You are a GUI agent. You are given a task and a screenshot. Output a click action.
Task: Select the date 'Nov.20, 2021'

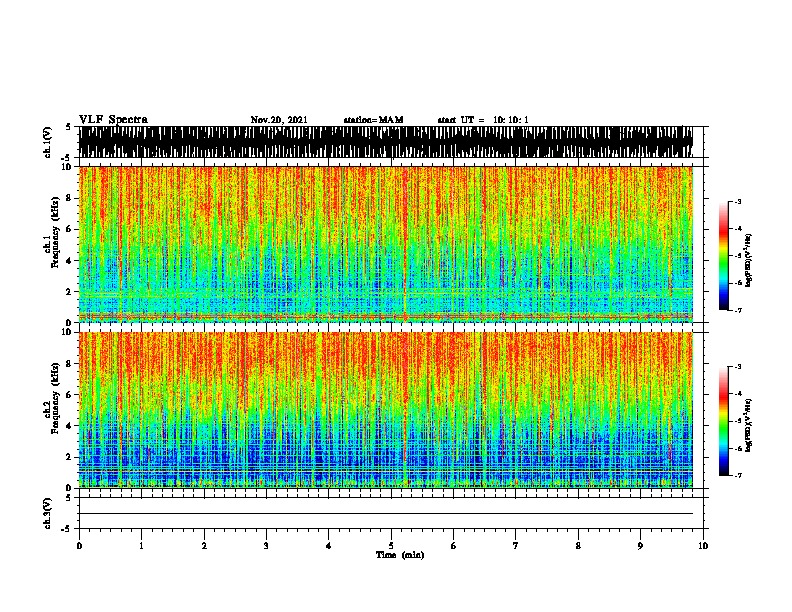coord(279,120)
